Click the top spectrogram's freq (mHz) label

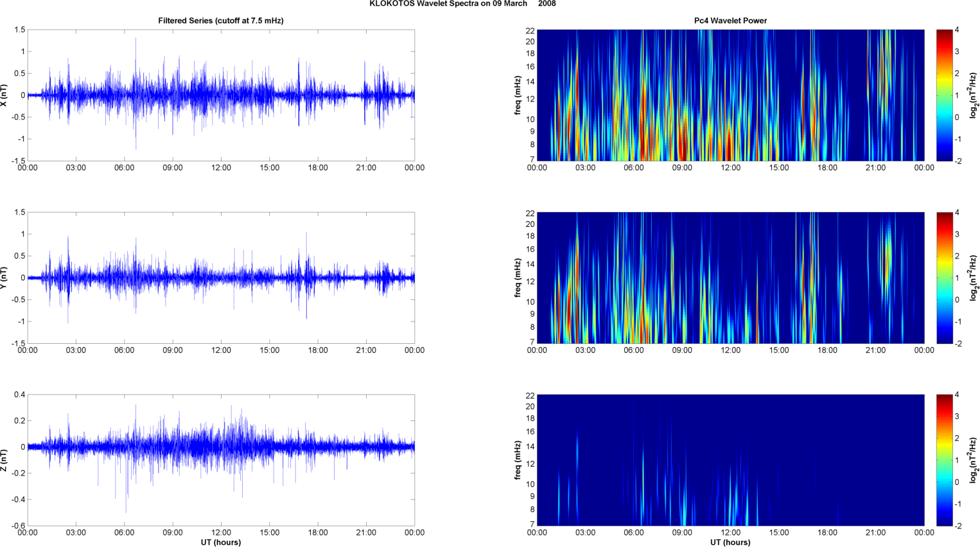click(517, 95)
